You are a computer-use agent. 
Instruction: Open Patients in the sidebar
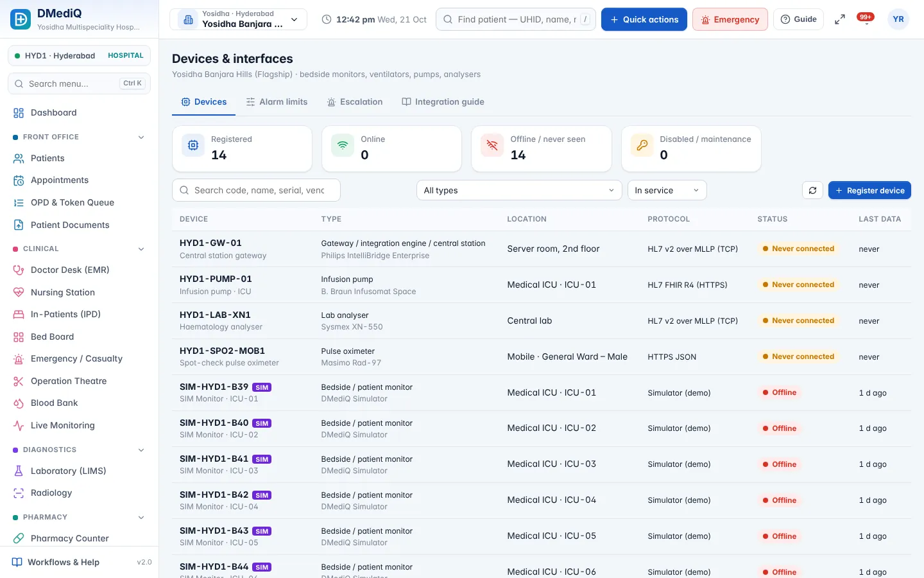point(80,158)
